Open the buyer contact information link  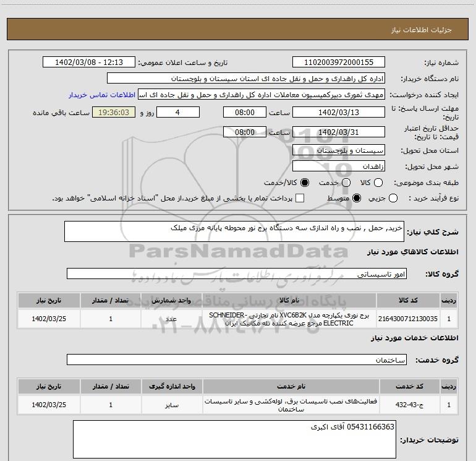click(102, 95)
